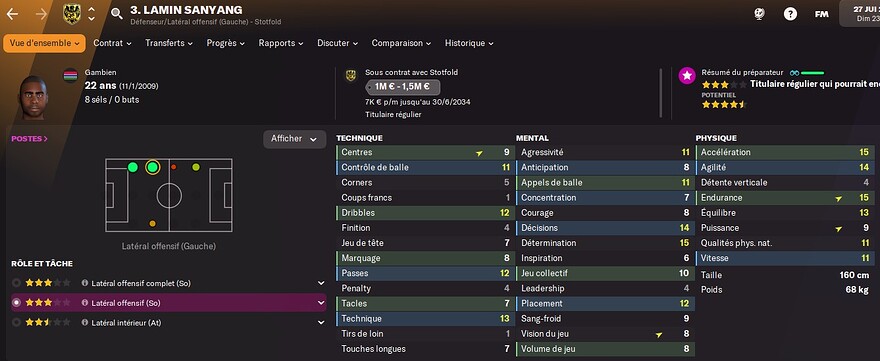
Task: Click the FM menu icon
Action: pos(822,14)
